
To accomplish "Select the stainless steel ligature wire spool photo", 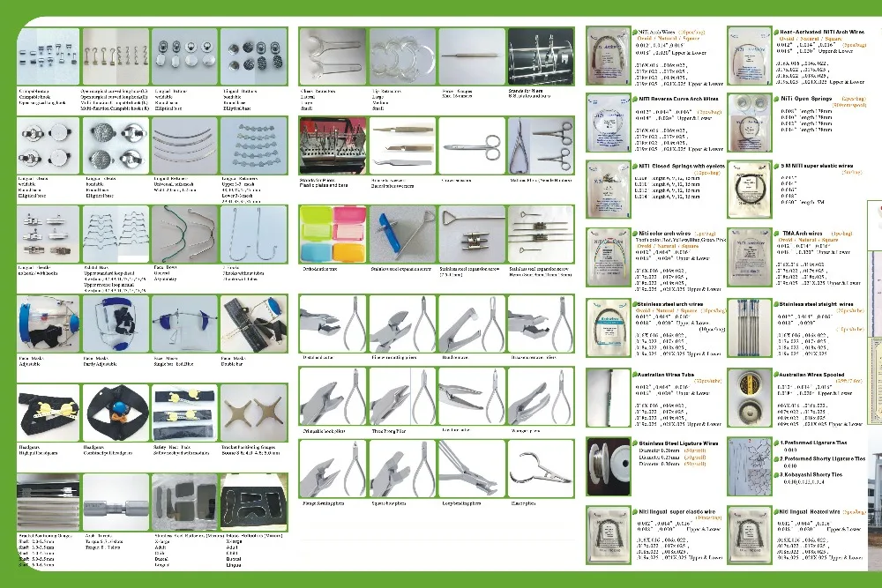I will (608, 467).
